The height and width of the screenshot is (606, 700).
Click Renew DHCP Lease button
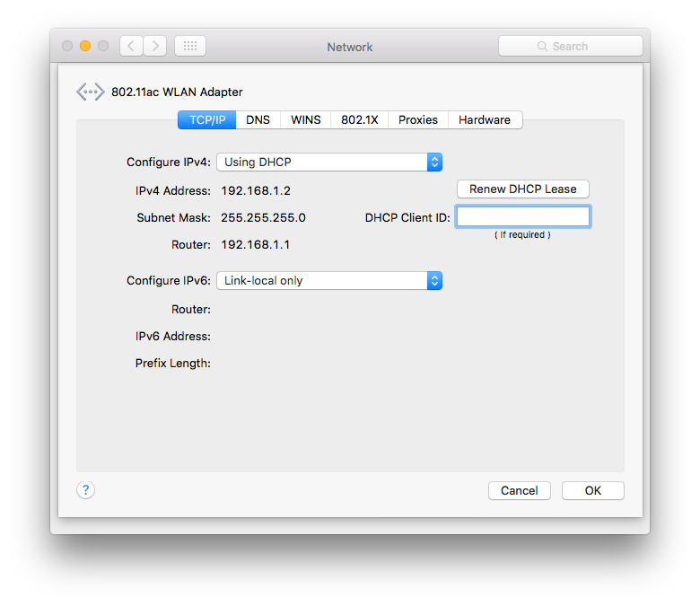pyautogui.click(x=523, y=189)
